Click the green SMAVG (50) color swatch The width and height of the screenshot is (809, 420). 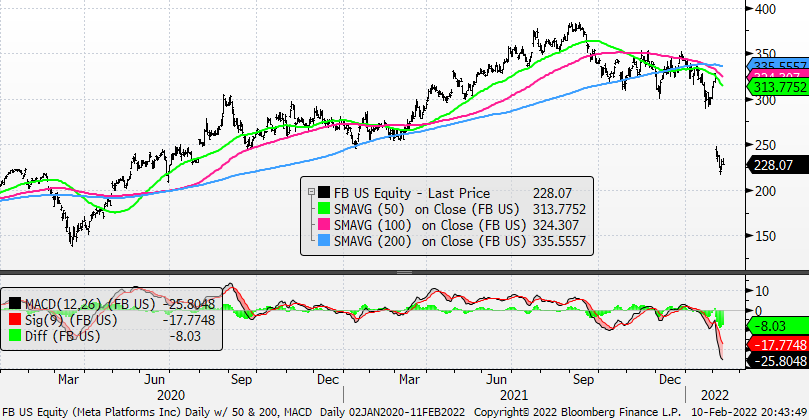click(x=324, y=209)
